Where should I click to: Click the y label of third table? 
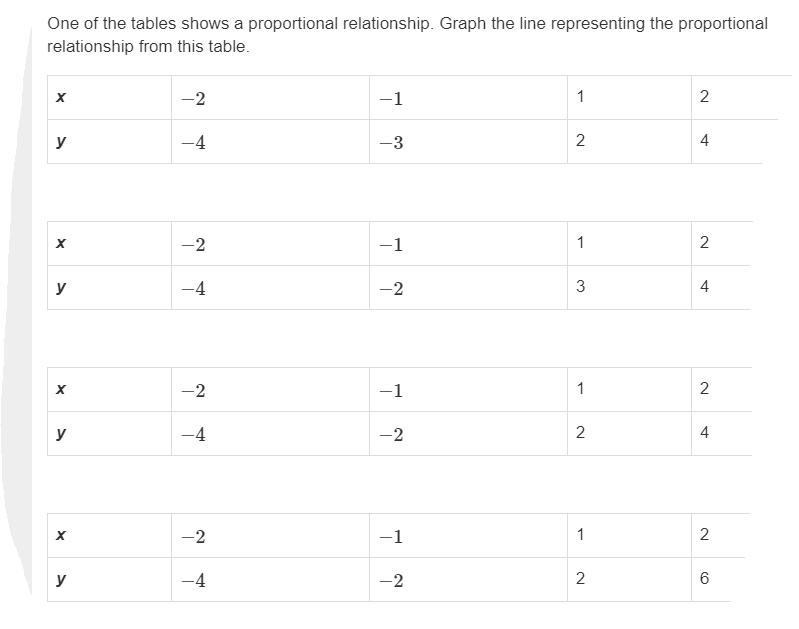[61, 434]
